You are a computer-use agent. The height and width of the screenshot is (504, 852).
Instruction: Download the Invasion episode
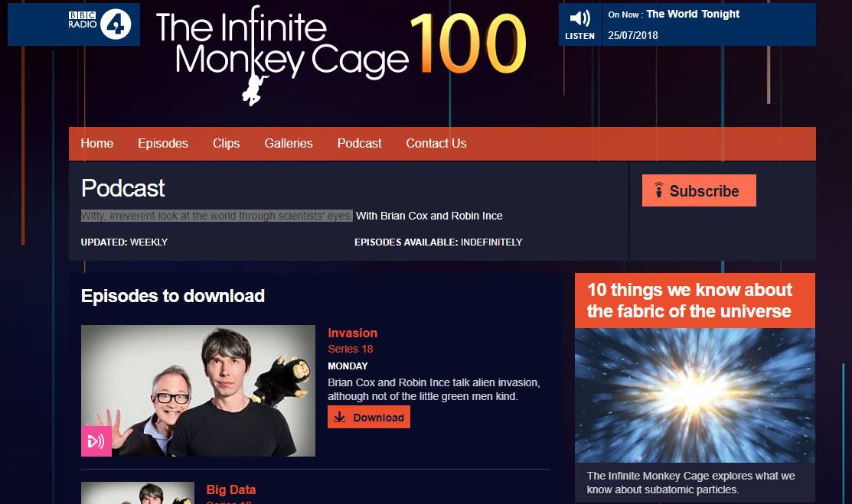tap(369, 417)
